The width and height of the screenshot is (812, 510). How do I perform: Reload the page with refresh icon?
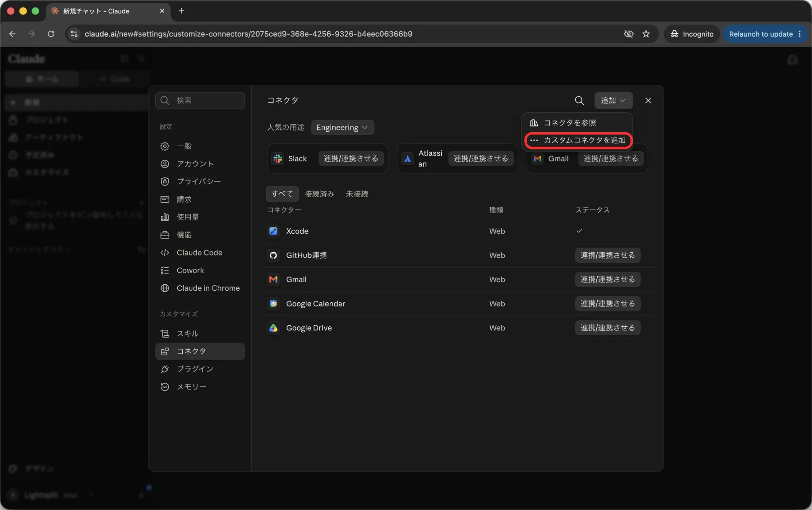(51, 34)
